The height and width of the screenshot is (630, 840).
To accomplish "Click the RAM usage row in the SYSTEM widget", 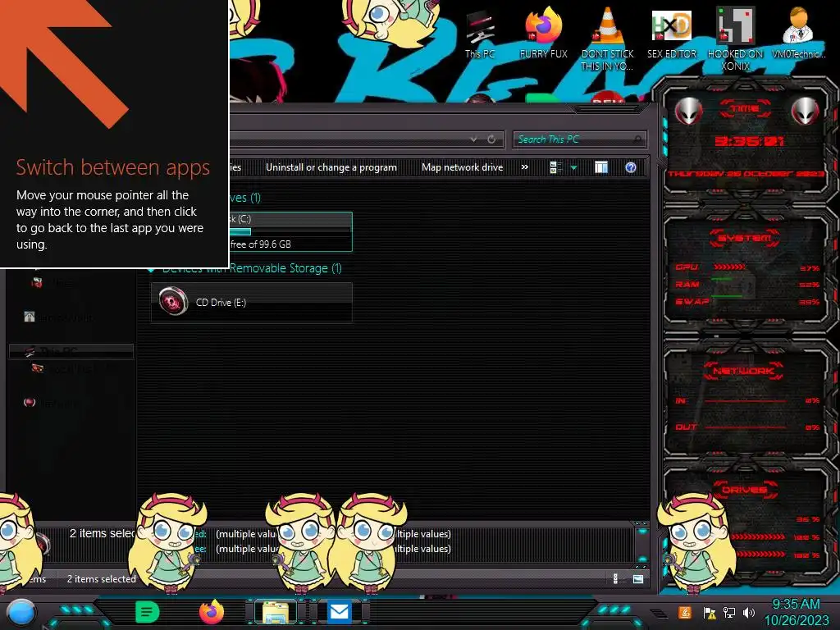I will coord(747,284).
